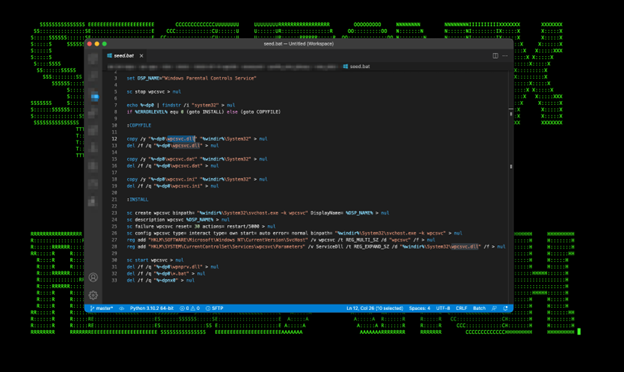Select Python 3.10.2 64-bit interpreter
Viewport: 624px width, 372px height.
(152, 308)
